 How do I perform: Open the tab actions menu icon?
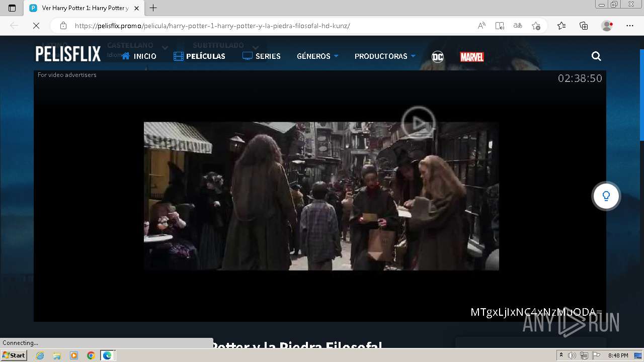(x=12, y=8)
